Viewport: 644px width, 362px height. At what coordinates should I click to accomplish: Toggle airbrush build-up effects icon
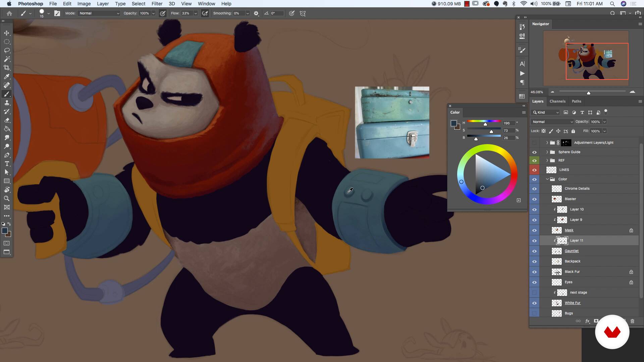(x=205, y=13)
